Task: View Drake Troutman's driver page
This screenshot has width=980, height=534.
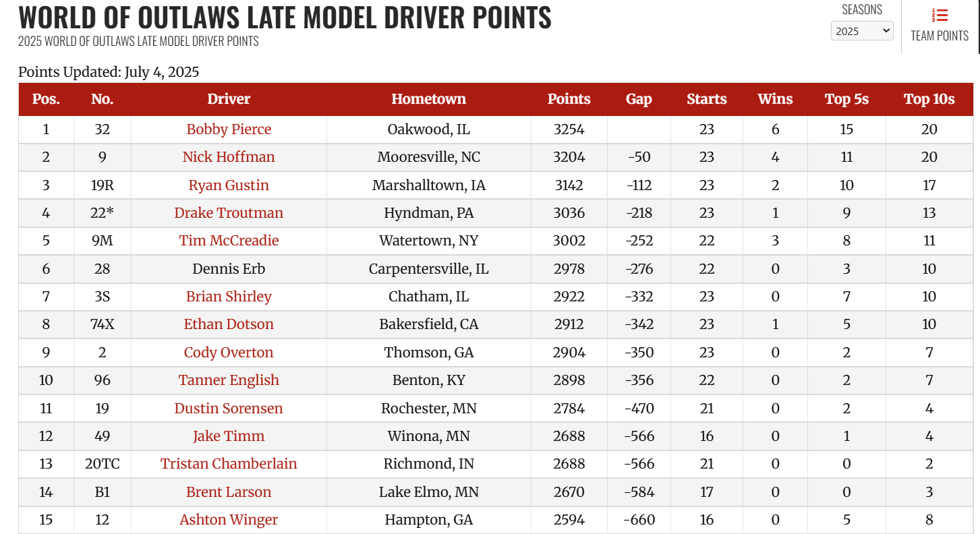Action: pyautogui.click(x=229, y=213)
